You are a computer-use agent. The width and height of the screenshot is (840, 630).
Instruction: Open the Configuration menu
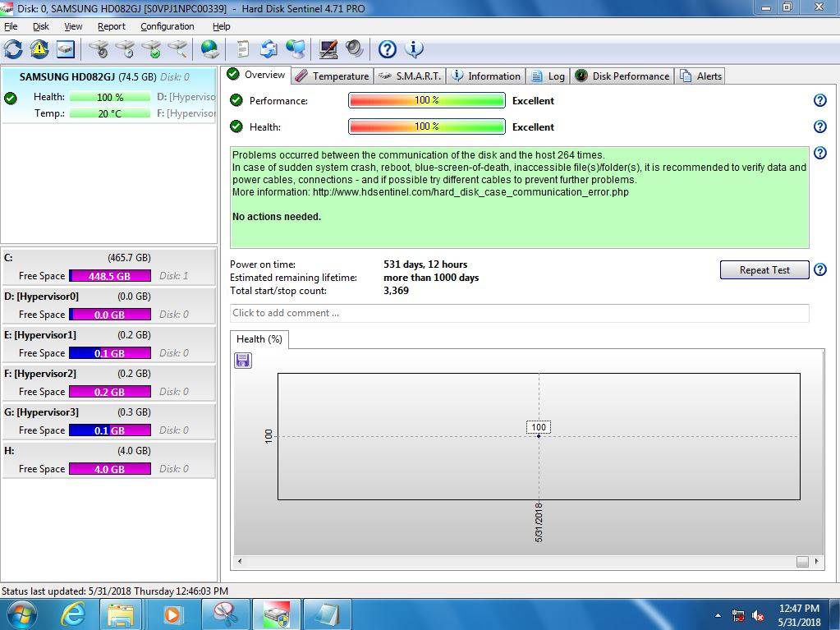[168, 26]
